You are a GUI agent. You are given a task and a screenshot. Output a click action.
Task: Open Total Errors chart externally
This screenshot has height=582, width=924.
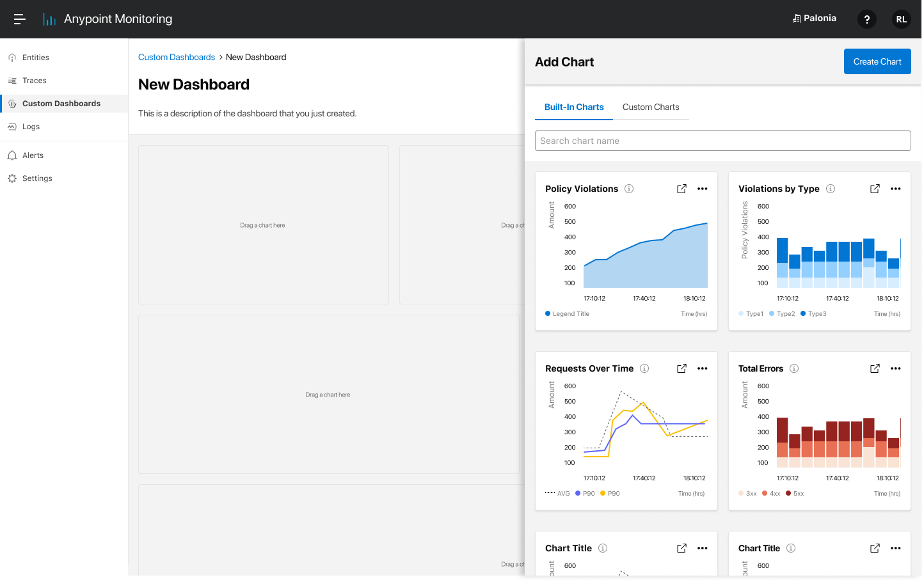pos(875,368)
